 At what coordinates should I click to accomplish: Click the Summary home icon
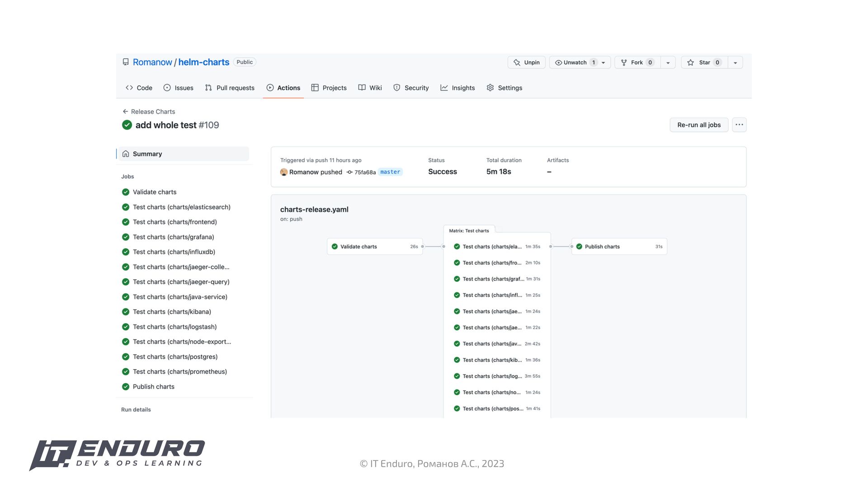[126, 154]
